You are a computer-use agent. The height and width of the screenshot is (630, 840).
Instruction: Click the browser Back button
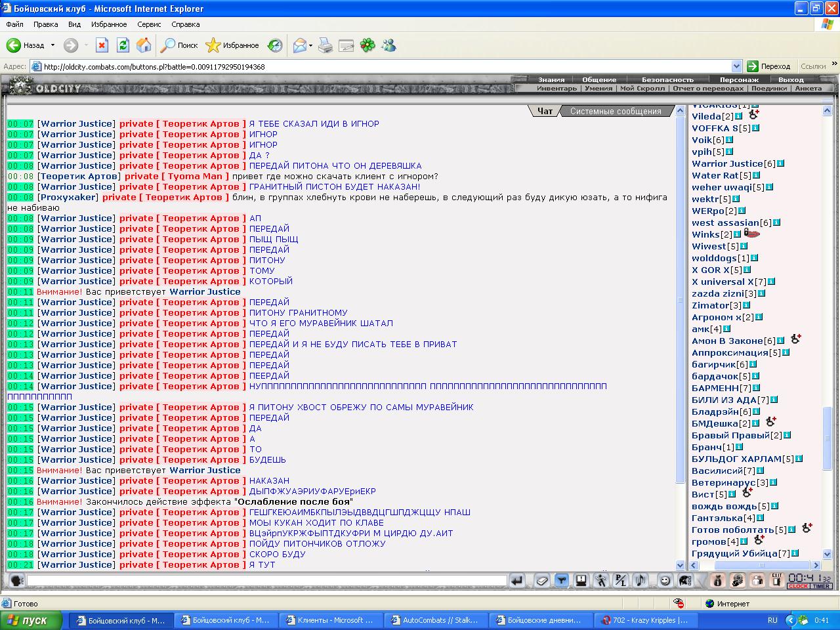[26, 45]
